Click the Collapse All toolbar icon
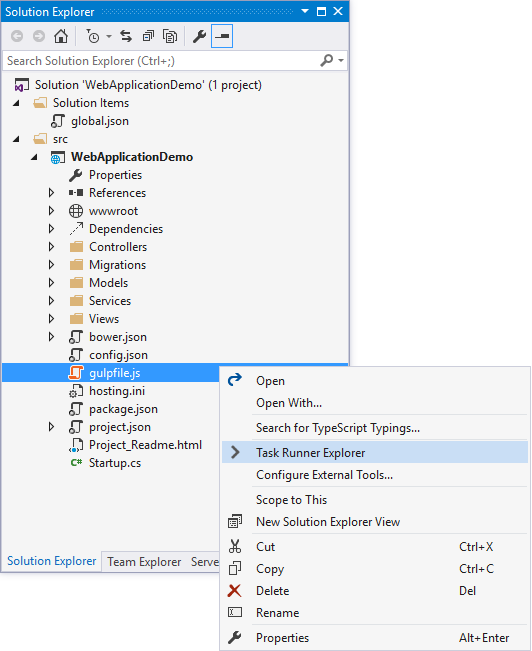 [x=148, y=37]
